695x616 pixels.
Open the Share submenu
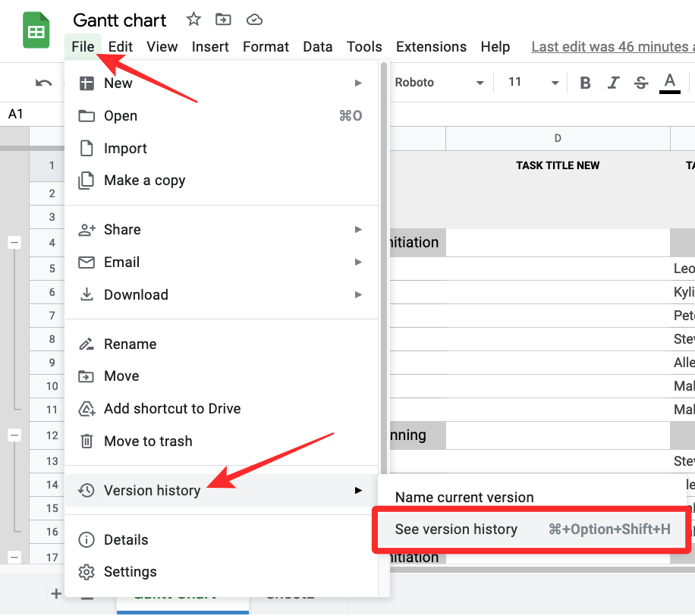point(222,230)
